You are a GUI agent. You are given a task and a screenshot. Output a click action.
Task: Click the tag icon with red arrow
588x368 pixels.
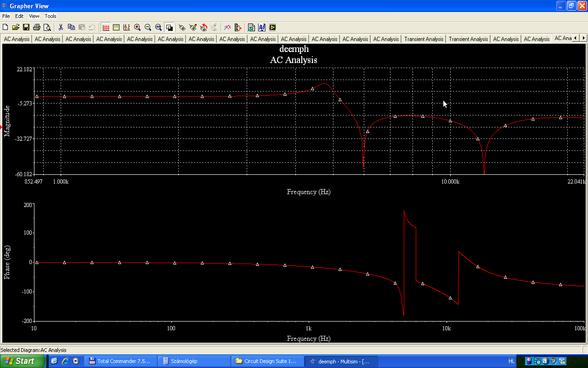click(x=204, y=27)
